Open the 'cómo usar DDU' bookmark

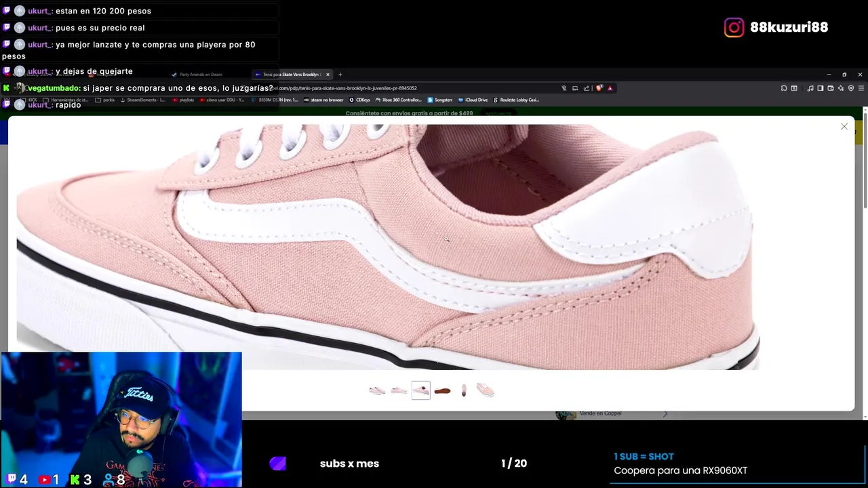pos(222,100)
